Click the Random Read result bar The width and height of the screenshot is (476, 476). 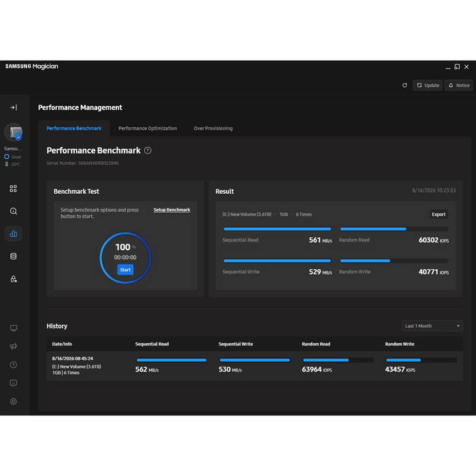(x=394, y=229)
